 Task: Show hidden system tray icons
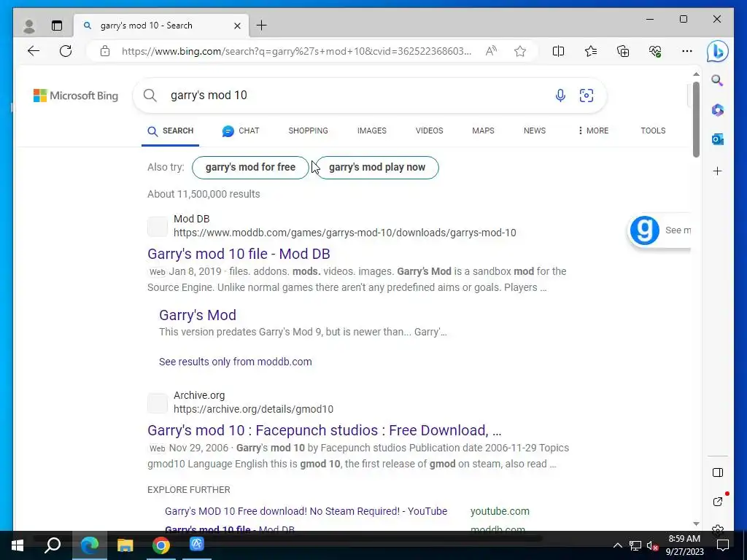[x=617, y=545]
